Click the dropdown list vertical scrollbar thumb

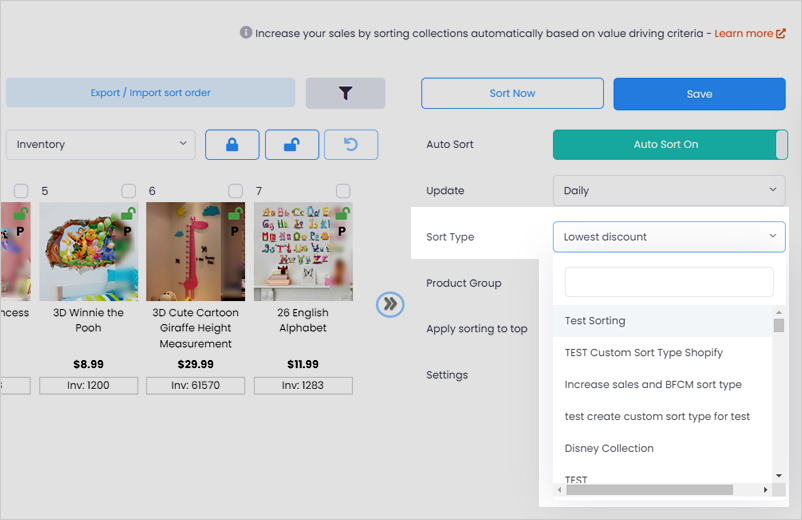pyautogui.click(x=779, y=325)
